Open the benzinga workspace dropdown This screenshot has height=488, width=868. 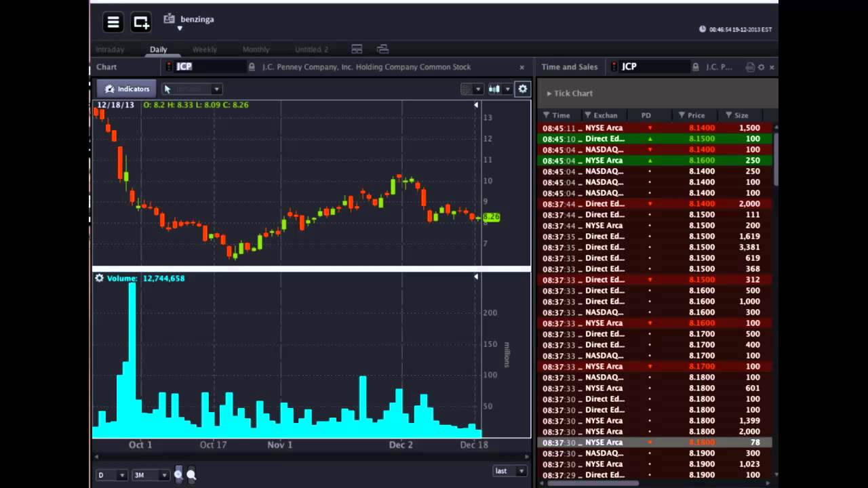click(x=180, y=28)
